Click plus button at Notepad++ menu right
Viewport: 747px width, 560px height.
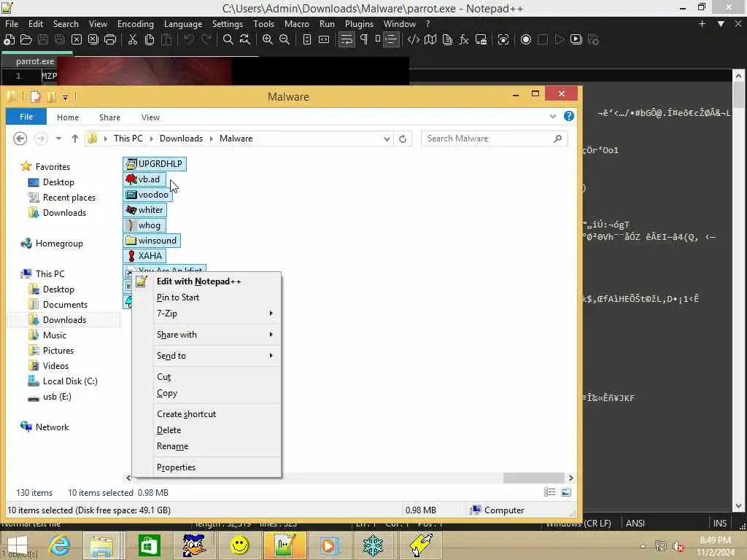pyautogui.click(x=702, y=24)
